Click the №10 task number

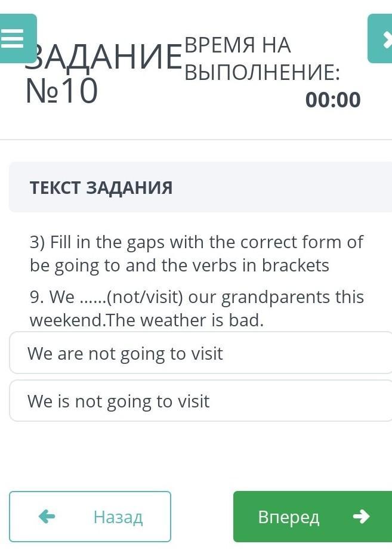(x=61, y=91)
